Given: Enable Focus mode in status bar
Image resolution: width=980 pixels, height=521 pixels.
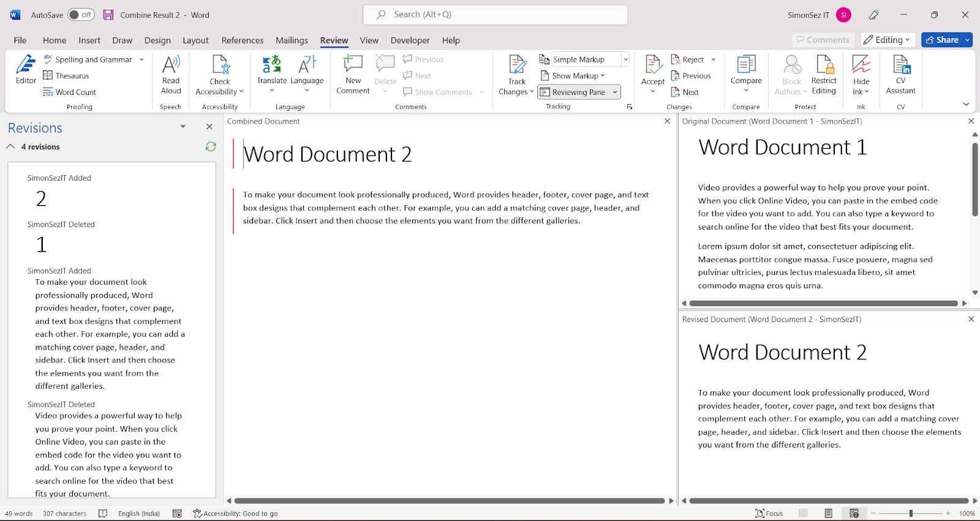Looking at the screenshot, I should (x=769, y=513).
